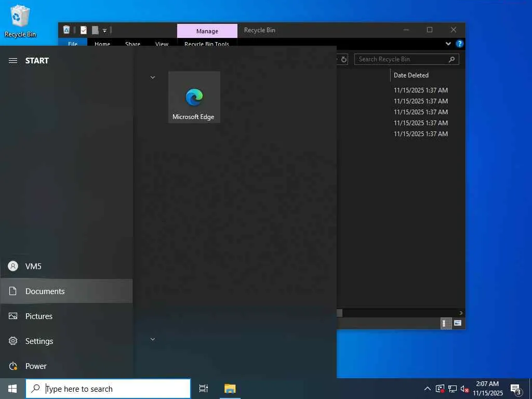This screenshot has height=399, width=532.
Task: Click the New folder quick access icon
Action: [x=96, y=30]
